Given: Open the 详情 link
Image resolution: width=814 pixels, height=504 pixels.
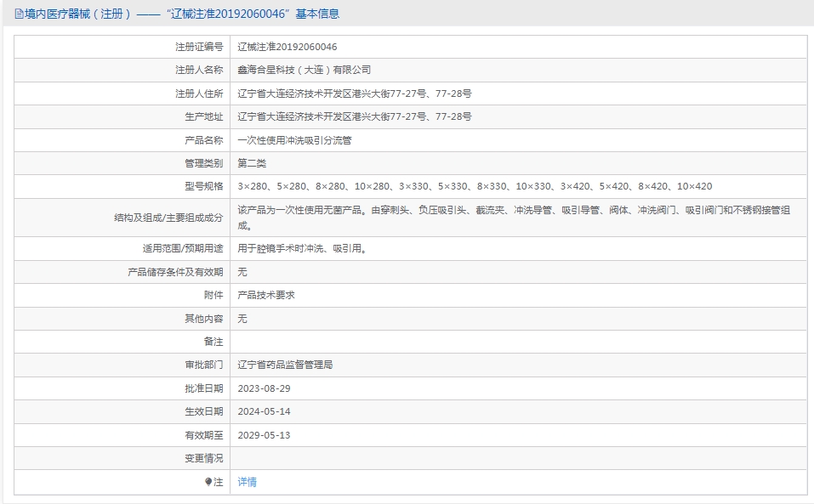Looking at the screenshot, I should point(248,482).
